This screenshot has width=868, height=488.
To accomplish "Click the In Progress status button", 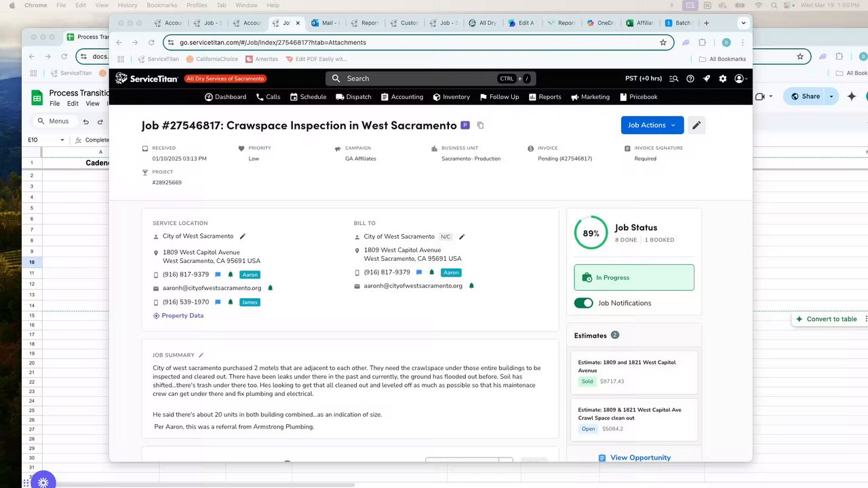I will coord(634,278).
